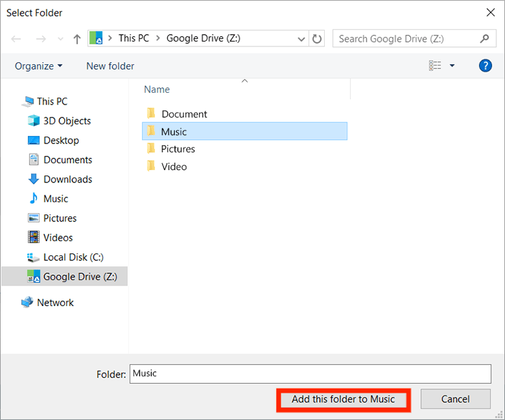Click the Downloads arrow icon
This screenshot has width=505, height=420.
33,179
